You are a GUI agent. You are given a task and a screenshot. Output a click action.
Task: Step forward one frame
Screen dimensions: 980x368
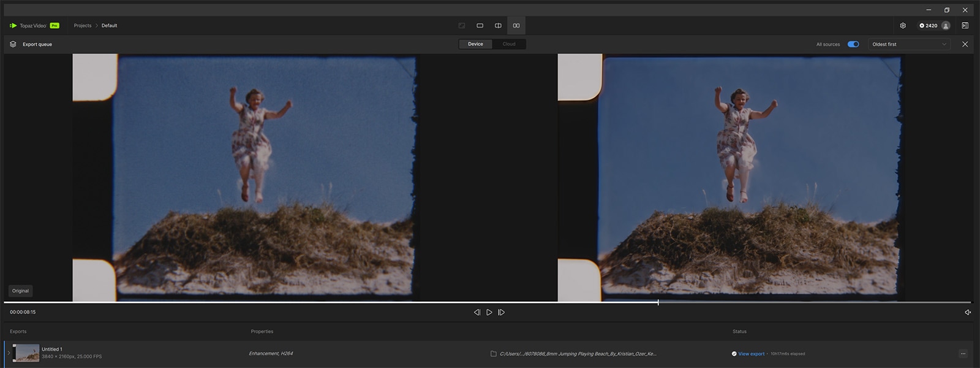(501, 312)
